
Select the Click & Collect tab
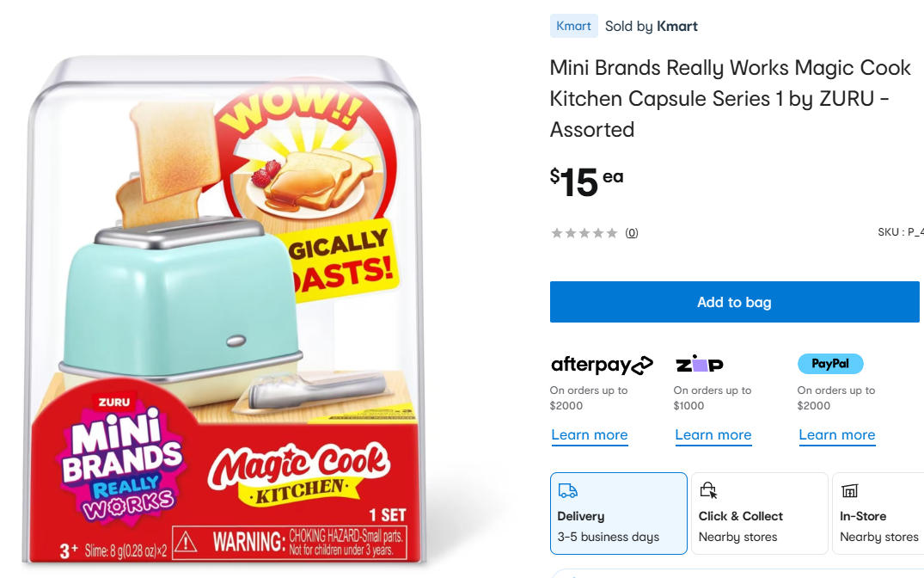click(759, 513)
